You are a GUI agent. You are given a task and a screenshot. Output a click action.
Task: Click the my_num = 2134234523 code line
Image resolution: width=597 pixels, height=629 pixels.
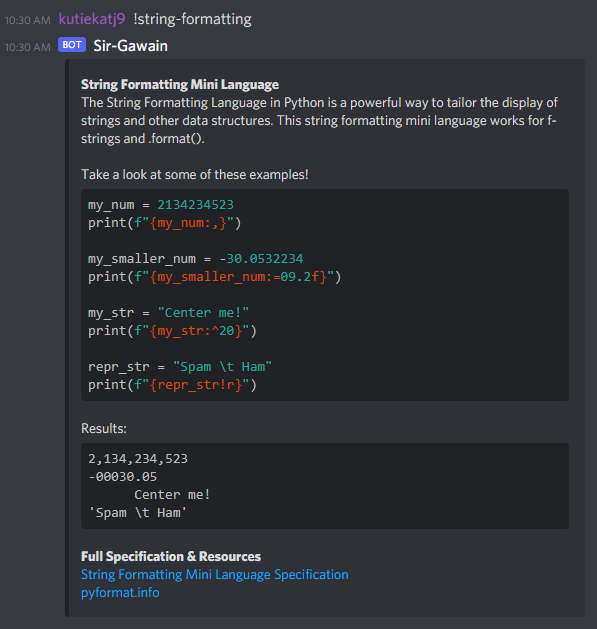click(160, 205)
